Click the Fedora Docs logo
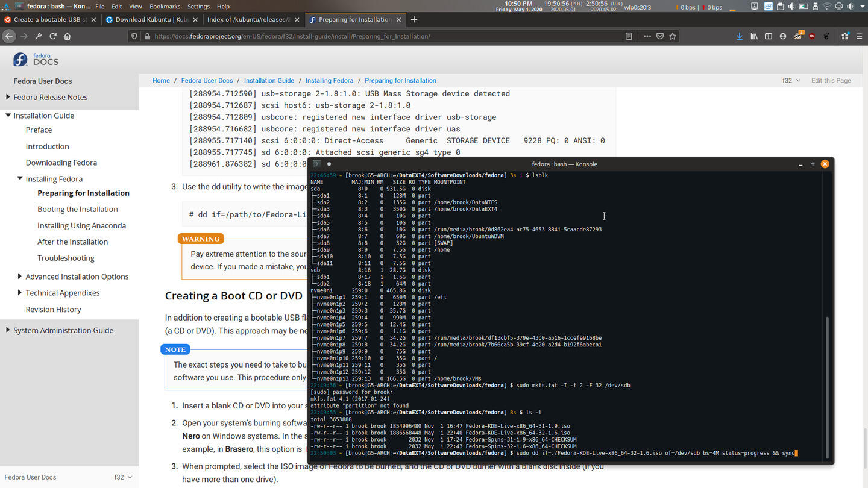The width and height of the screenshot is (868, 488). tap(36, 59)
